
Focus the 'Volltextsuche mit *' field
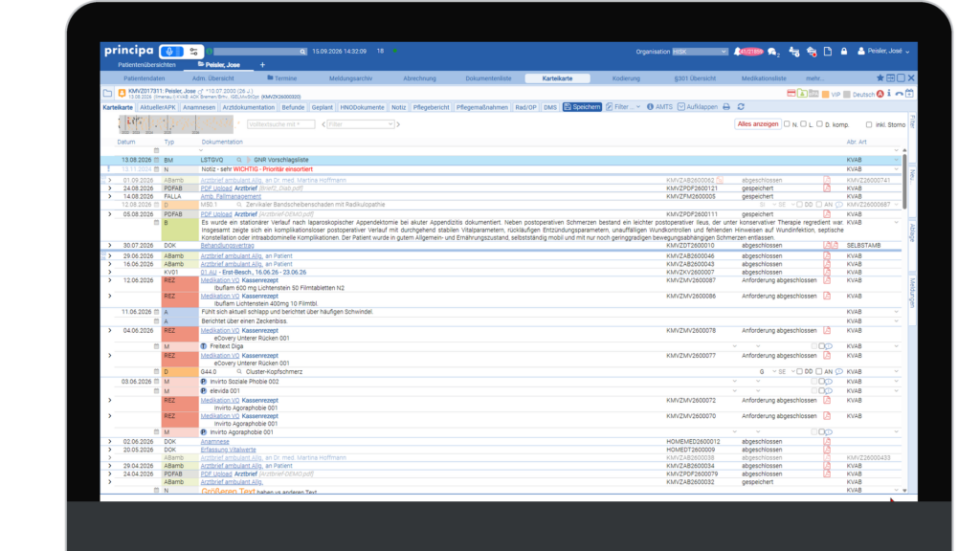(x=280, y=124)
